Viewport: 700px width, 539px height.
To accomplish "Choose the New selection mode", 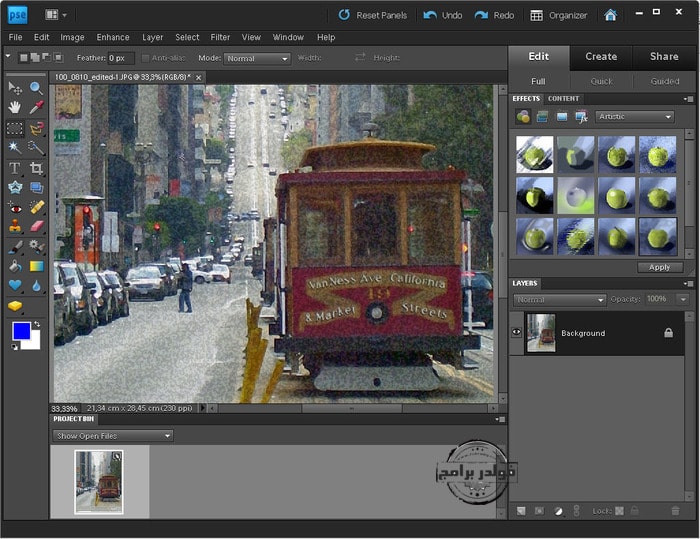I will pos(24,58).
